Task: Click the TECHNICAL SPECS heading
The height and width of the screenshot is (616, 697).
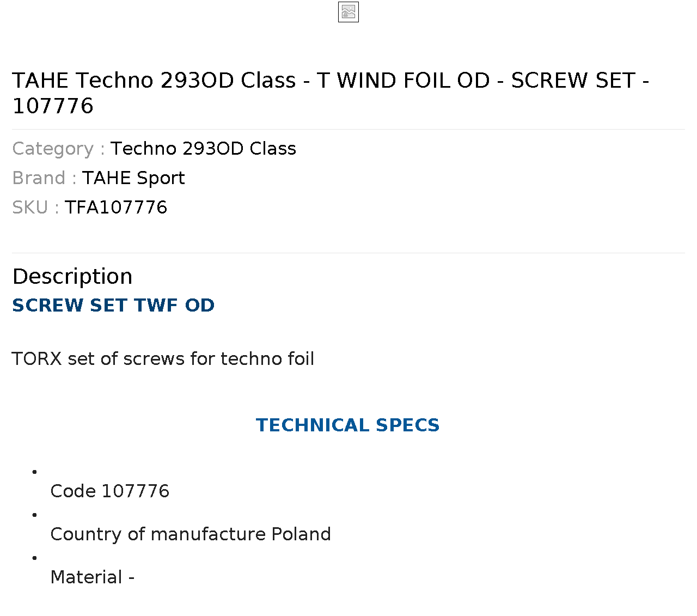Action: coord(348,425)
